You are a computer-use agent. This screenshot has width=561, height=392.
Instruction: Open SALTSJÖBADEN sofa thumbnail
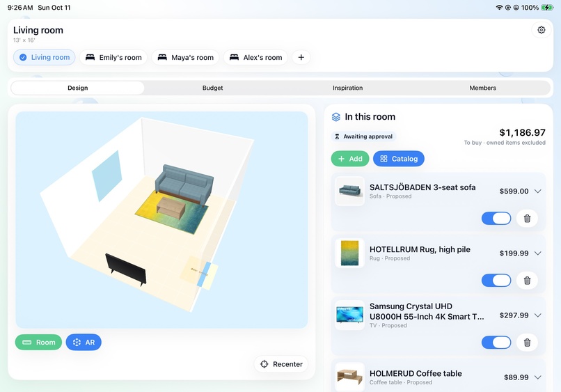349,191
